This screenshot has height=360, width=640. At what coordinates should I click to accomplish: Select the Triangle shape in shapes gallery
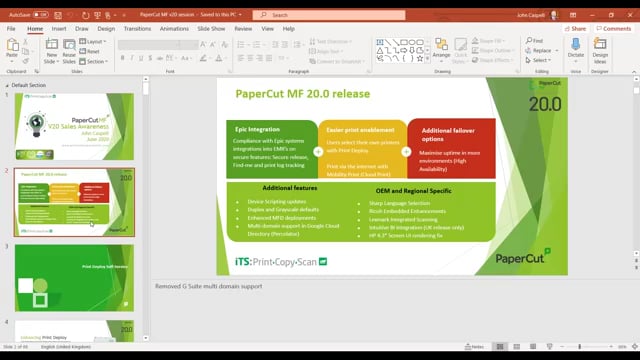(380, 50)
